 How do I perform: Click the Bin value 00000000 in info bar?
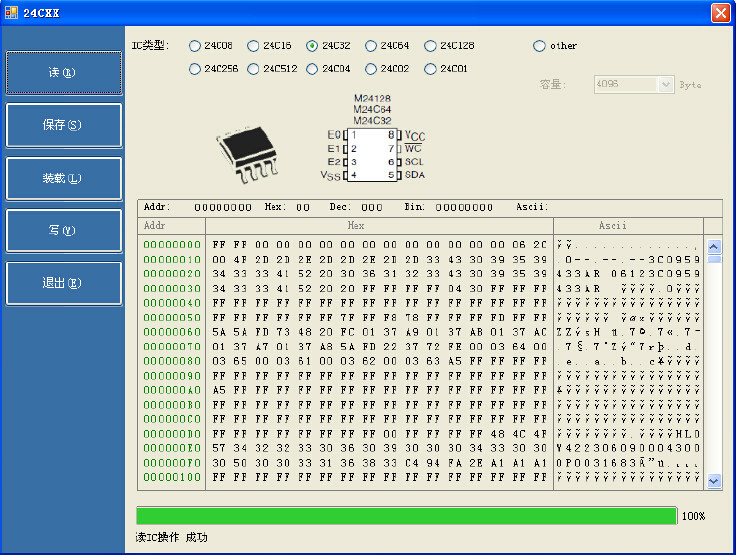464,208
